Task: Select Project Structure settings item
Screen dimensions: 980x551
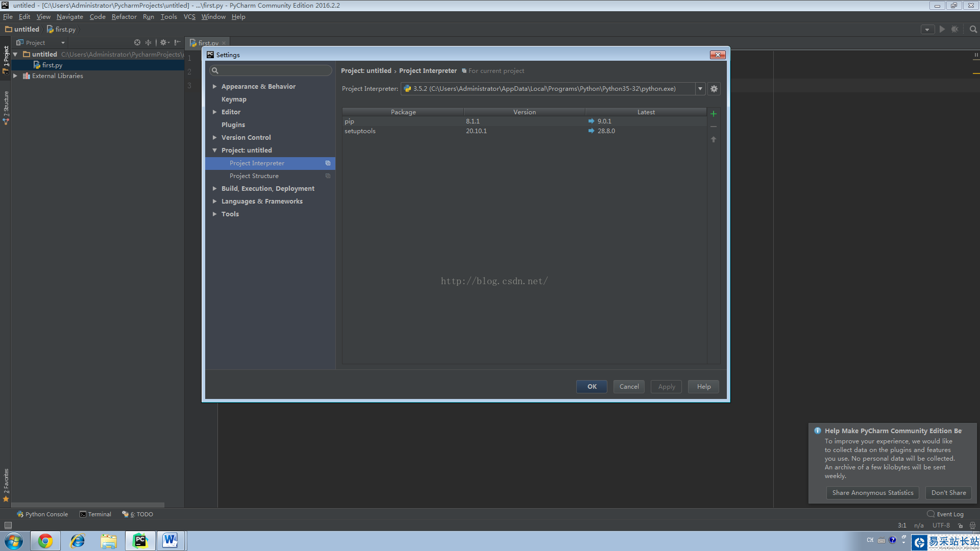Action: [x=254, y=176]
